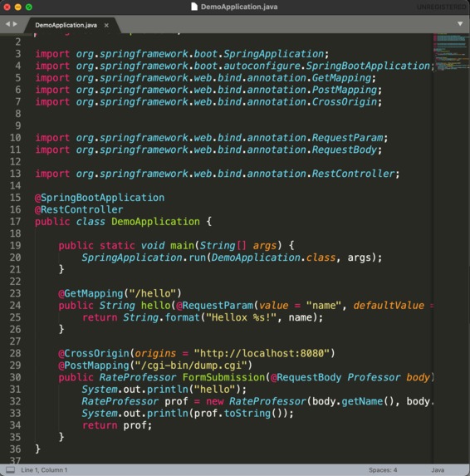Screen dimensions: 470x476
Task: Click the yellow minimize window button
Action: (x=18, y=7)
